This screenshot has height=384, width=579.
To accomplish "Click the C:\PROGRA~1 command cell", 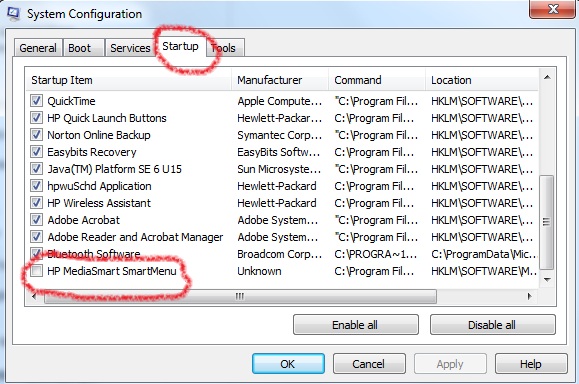I will pos(376,254).
